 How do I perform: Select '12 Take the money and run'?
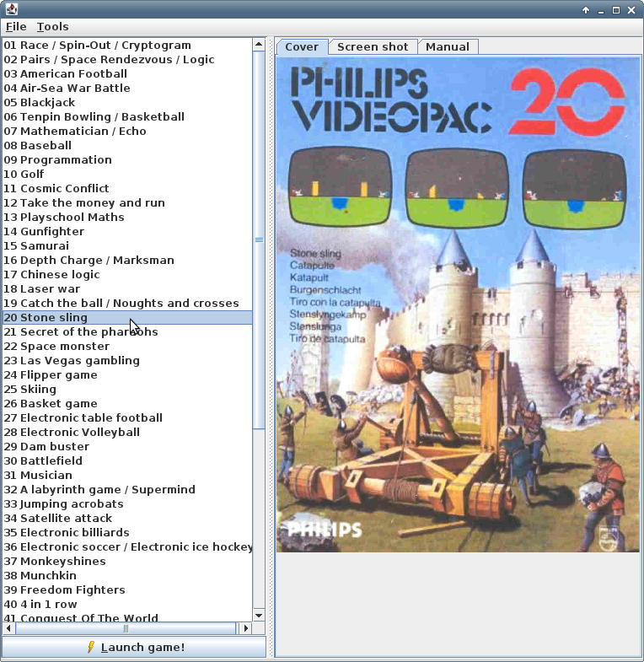click(x=127, y=203)
